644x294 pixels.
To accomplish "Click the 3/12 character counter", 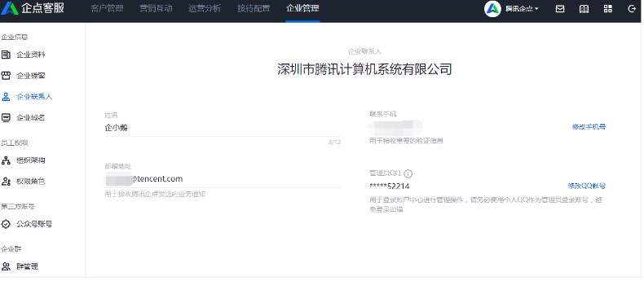I will pos(334,143).
